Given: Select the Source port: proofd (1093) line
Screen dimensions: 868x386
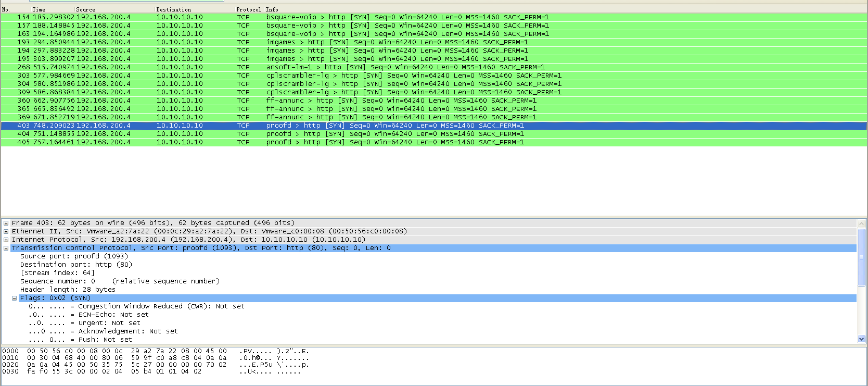Looking at the screenshot, I should point(74,256).
